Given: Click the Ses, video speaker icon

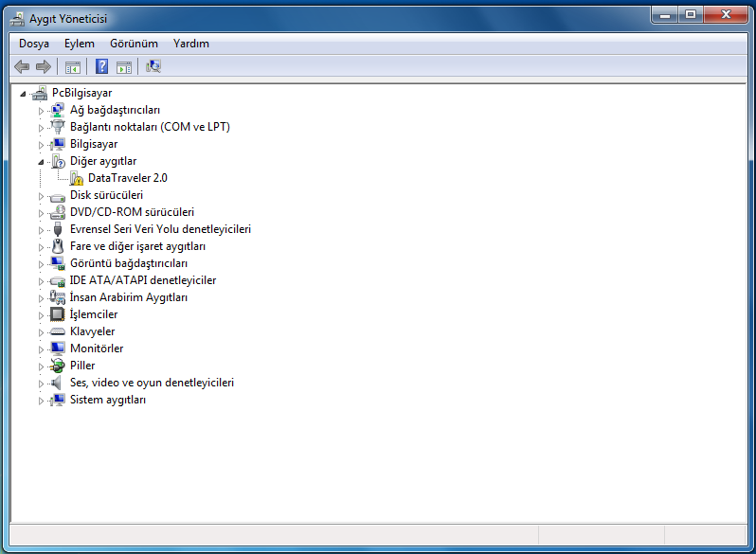Looking at the screenshot, I should tap(57, 383).
